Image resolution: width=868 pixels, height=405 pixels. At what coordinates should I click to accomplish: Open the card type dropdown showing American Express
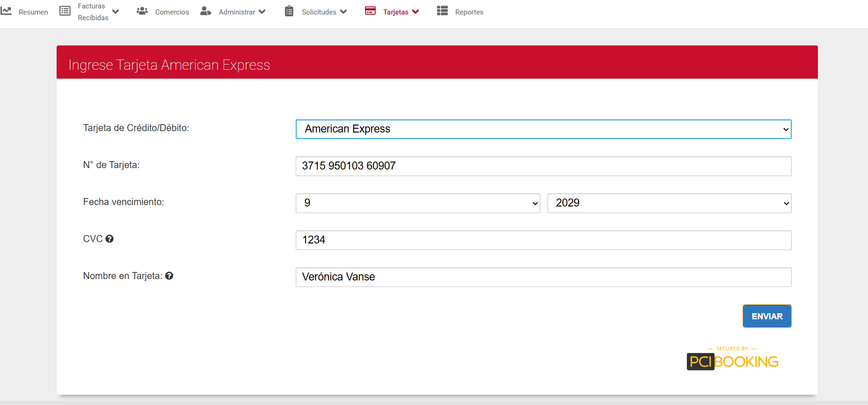tap(543, 129)
